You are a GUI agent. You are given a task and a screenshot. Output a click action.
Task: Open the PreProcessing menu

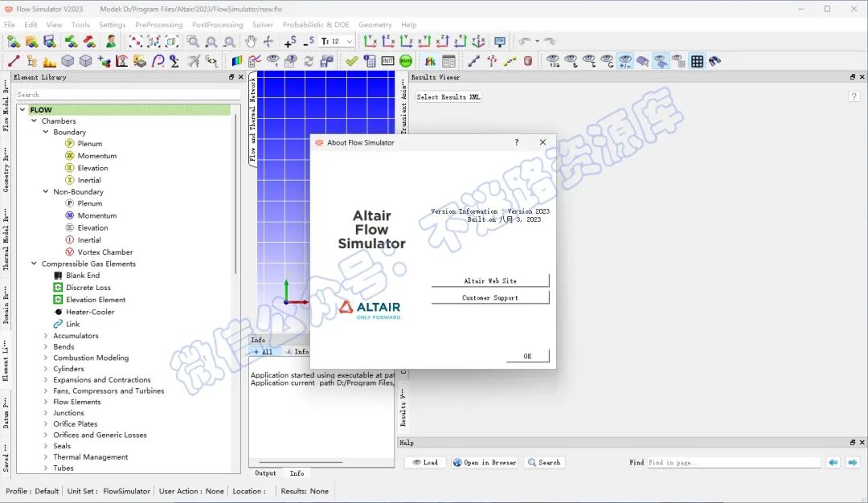coord(158,24)
